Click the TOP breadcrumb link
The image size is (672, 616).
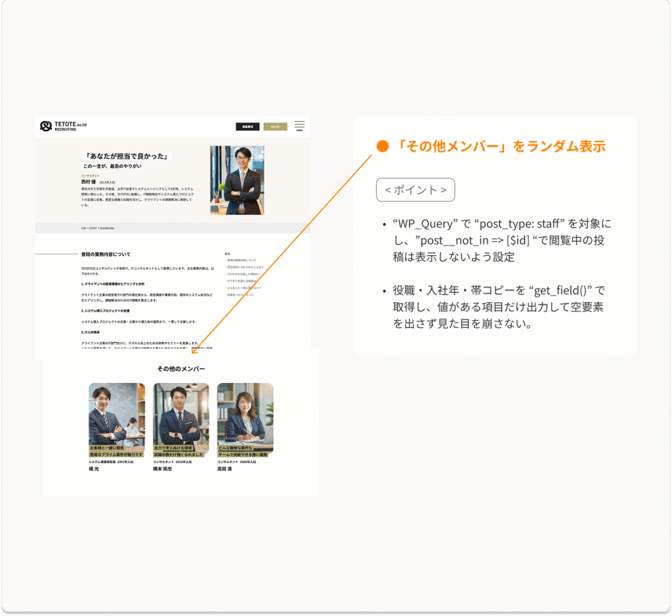tap(84, 228)
